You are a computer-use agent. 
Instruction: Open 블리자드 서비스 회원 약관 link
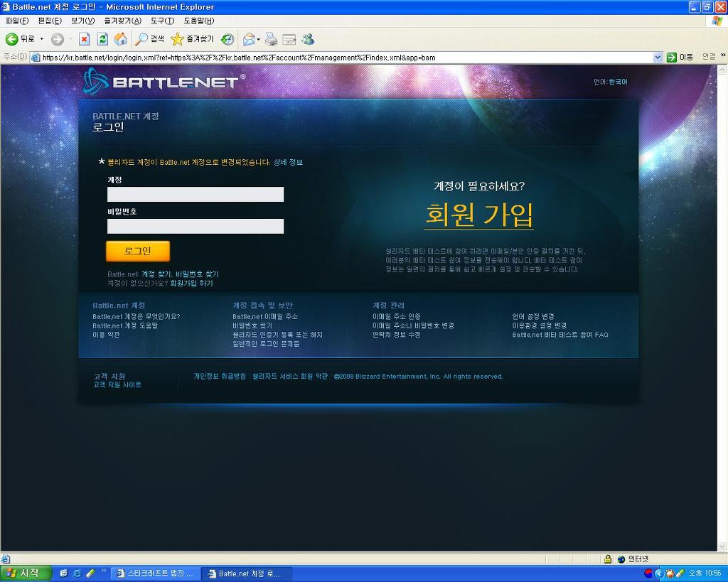click(290, 377)
